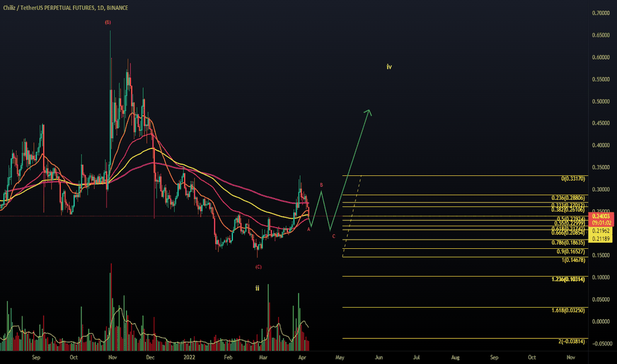Click the Apr label on time axis

pyautogui.click(x=302, y=357)
